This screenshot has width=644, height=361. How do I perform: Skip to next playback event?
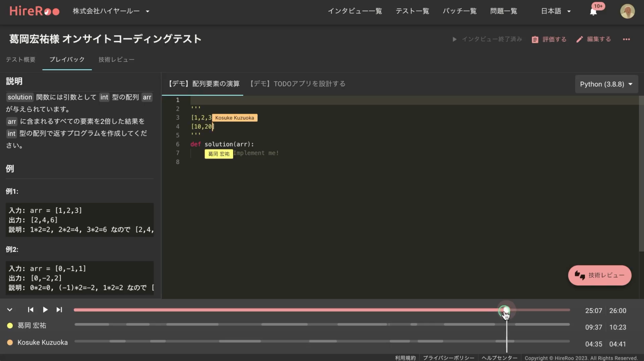tap(59, 310)
